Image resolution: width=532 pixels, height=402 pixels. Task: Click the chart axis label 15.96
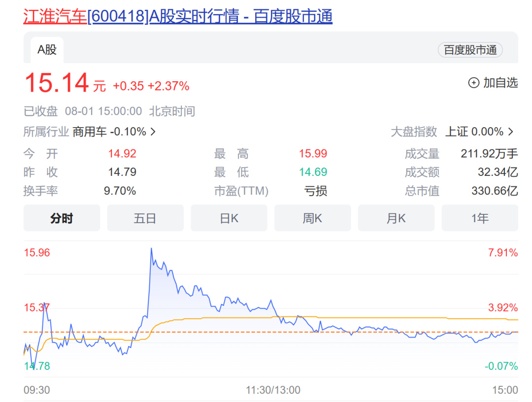(36, 253)
